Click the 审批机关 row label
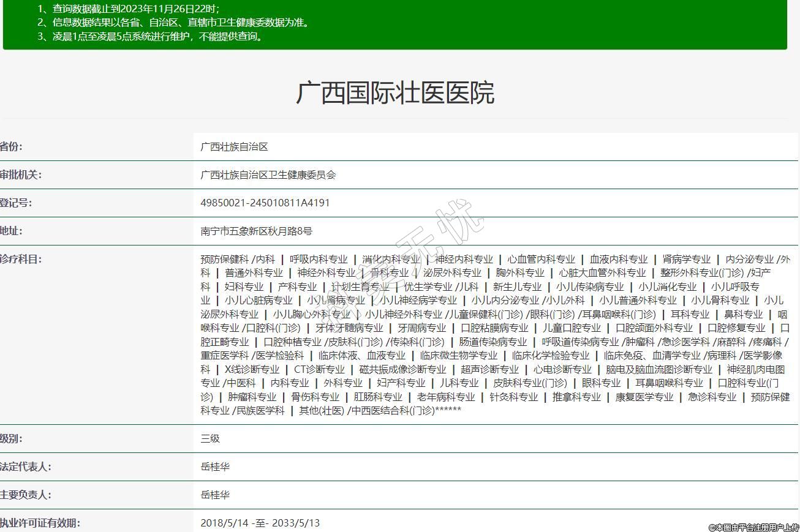 click(x=20, y=175)
